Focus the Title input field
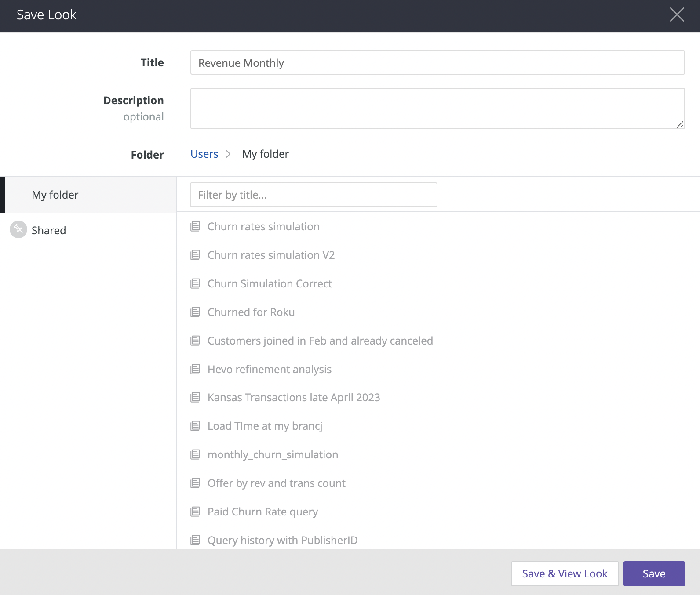Viewport: 700px width, 595px height. [x=437, y=62]
